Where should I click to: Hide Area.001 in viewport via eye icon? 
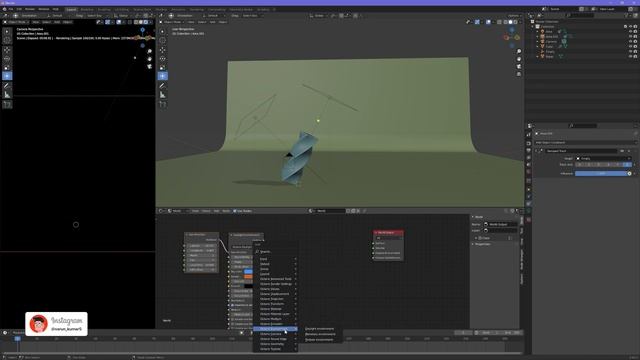pos(630,36)
